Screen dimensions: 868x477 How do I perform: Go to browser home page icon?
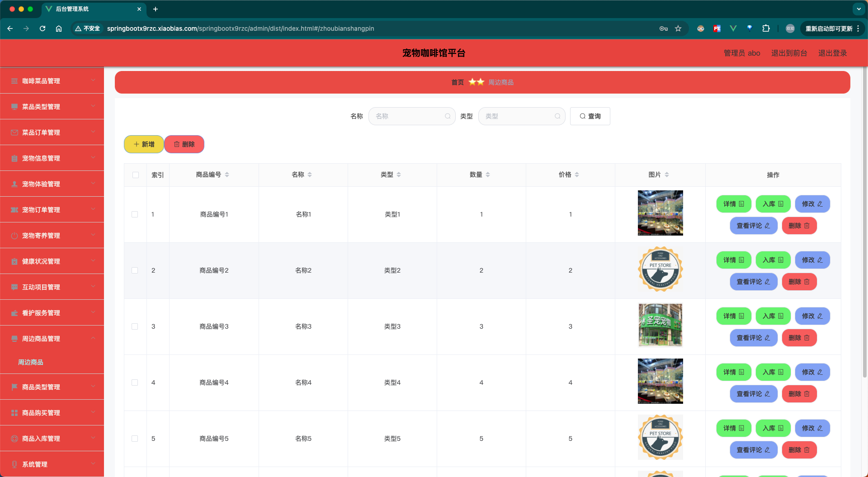tap(59, 28)
